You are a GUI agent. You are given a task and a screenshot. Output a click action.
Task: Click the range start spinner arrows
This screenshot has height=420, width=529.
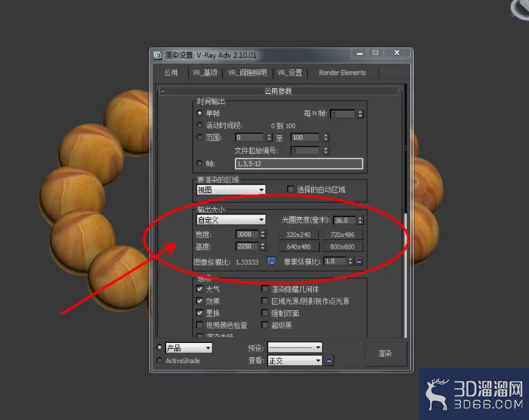click(x=269, y=137)
